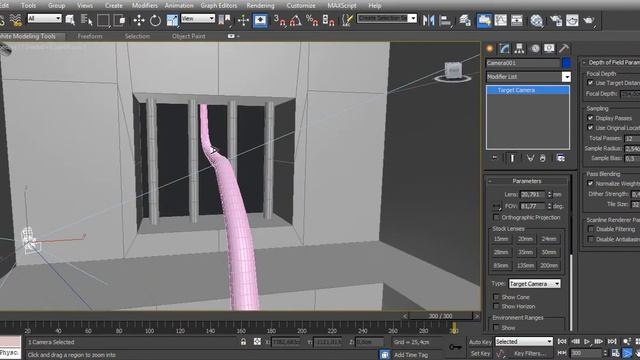Select the Scale tool icon
Image resolution: width=640 pixels, height=360 pixels.
[x=172, y=20]
